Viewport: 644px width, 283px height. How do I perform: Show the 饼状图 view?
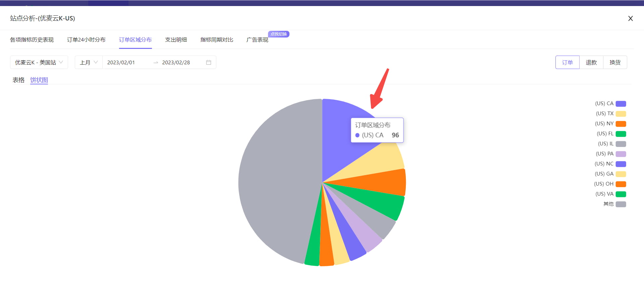(39, 80)
